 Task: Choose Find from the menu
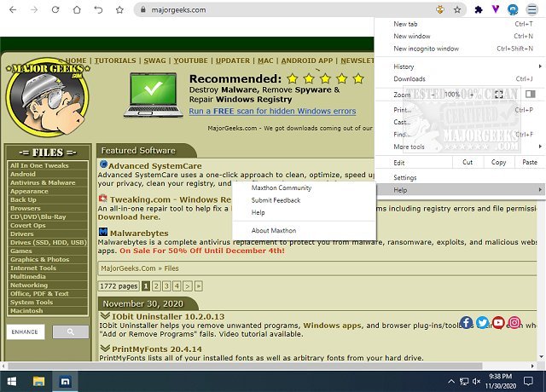(460, 135)
